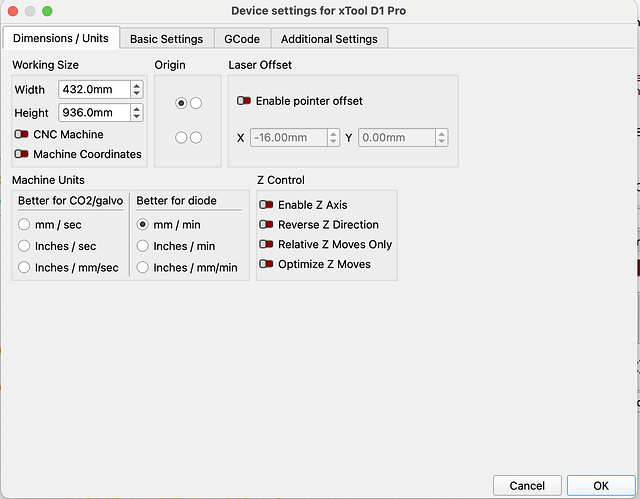Increase Width using stepper arrows
Image resolution: width=640 pixels, height=499 pixels.
tap(137, 85)
